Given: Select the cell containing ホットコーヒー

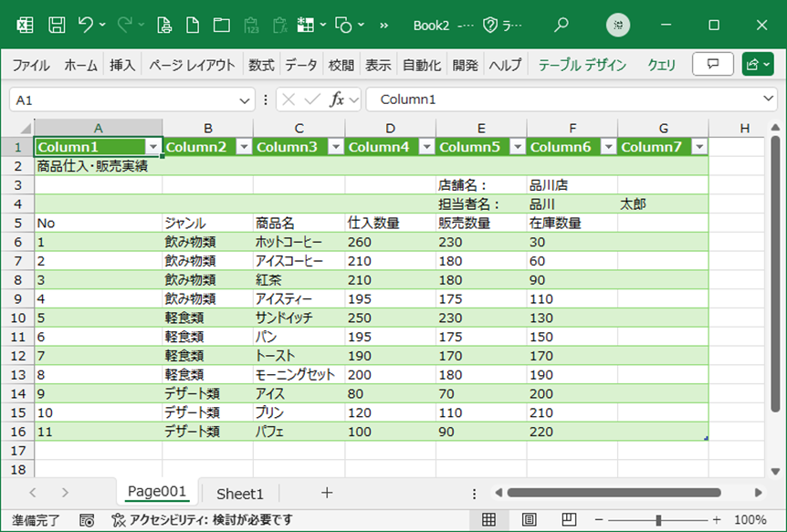Looking at the screenshot, I should coord(299,242).
